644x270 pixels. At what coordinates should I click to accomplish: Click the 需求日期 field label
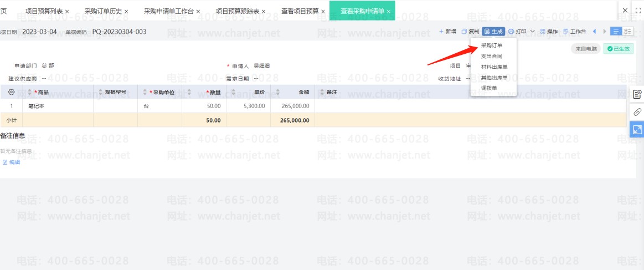[x=238, y=79]
